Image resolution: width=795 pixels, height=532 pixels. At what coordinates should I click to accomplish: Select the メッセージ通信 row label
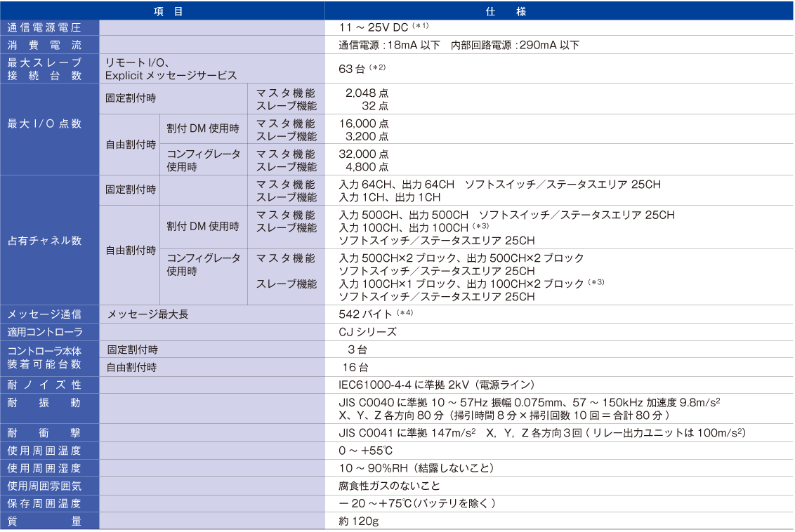(x=44, y=314)
